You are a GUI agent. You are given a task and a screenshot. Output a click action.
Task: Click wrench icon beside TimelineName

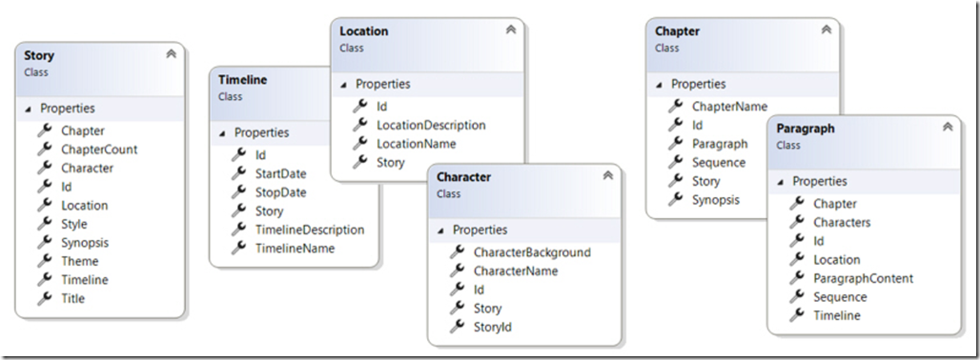[238, 248]
